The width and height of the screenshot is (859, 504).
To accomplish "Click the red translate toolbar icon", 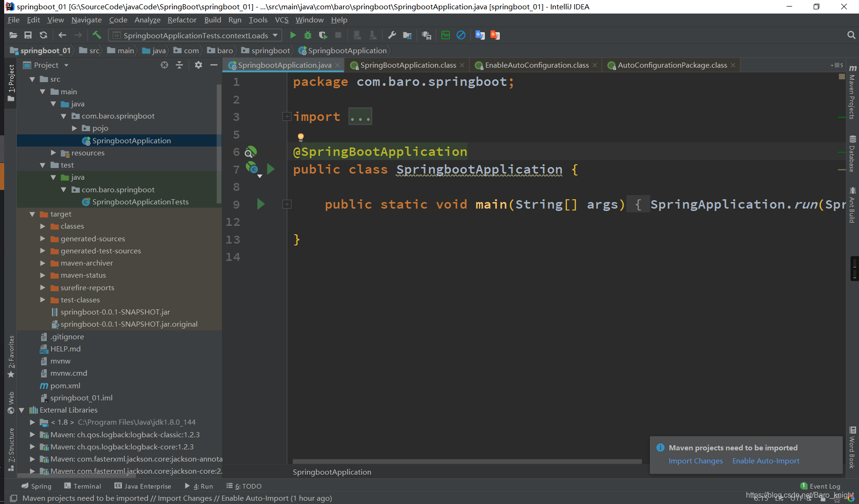I will tap(495, 35).
